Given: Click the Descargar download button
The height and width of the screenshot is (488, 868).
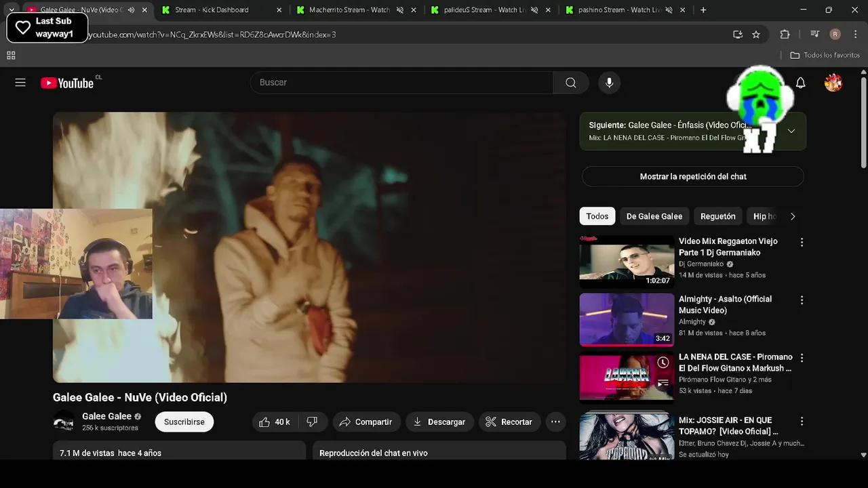Looking at the screenshot, I should [x=439, y=422].
